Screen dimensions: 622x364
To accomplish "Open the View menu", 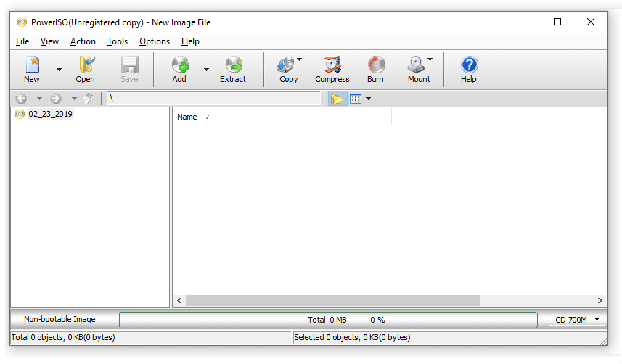I will [x=49, y=41].
